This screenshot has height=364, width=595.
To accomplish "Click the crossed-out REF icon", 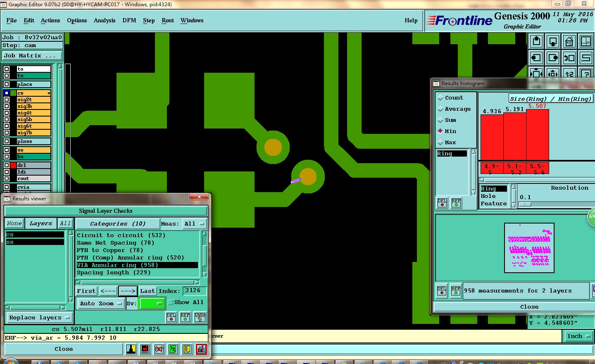I will [x=159, y=349].
